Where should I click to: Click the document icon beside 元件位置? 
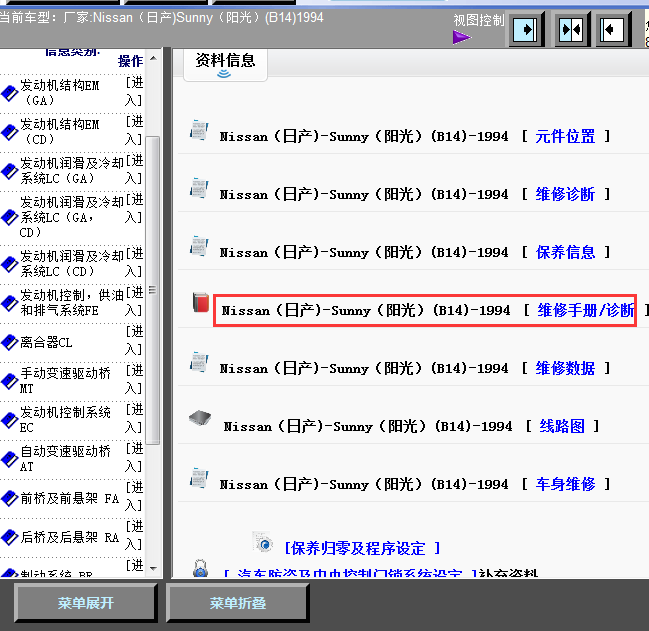pyautogui.click(x=199, y=130)
